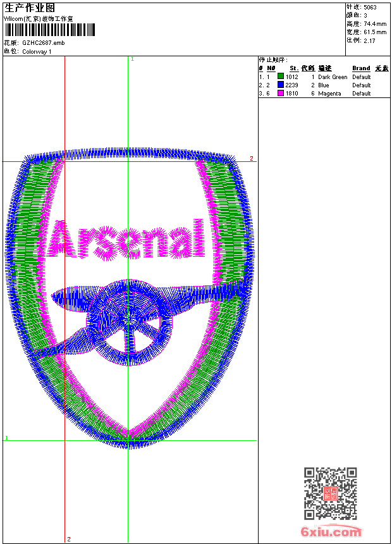Click the 元素 column header

click(x=382, y=68)
